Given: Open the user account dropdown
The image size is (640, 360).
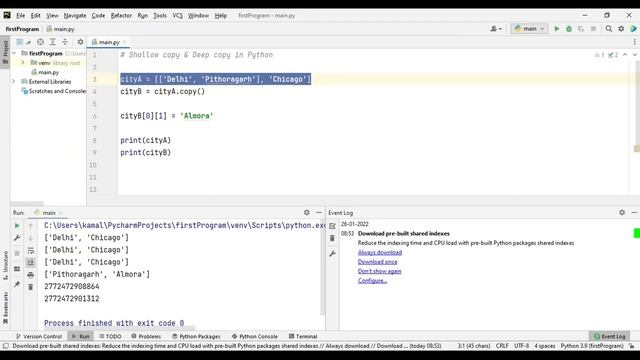Looking at the screenshot, I should pos(496,29).
